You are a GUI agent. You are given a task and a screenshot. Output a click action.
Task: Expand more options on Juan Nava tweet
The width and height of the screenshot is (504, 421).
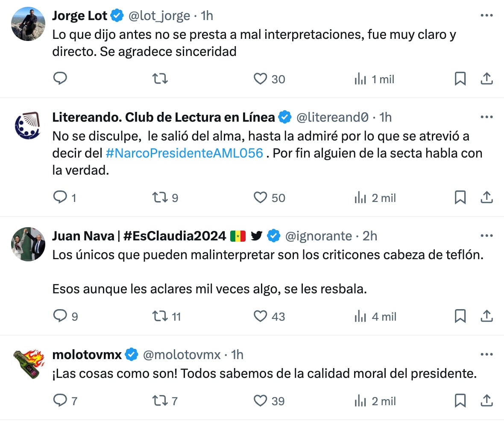[487, 236]
